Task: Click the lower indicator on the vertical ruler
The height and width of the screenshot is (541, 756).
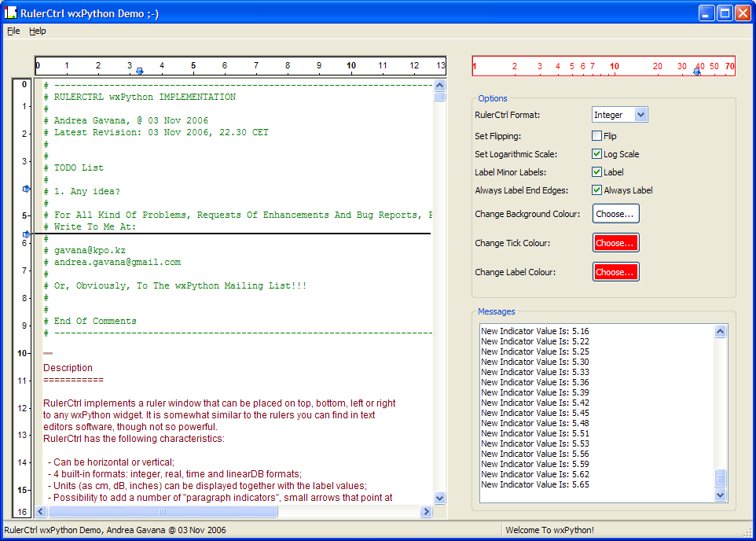Action: click(x=26, y=234)
